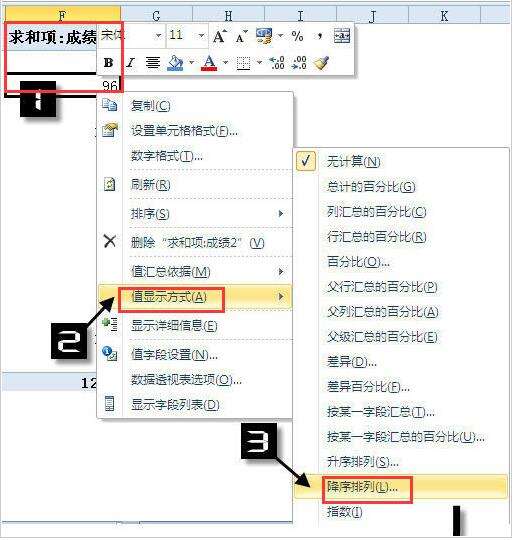Viewport: 514px width, 540px height.
Task: Click the center align icon
Action: 153,63
